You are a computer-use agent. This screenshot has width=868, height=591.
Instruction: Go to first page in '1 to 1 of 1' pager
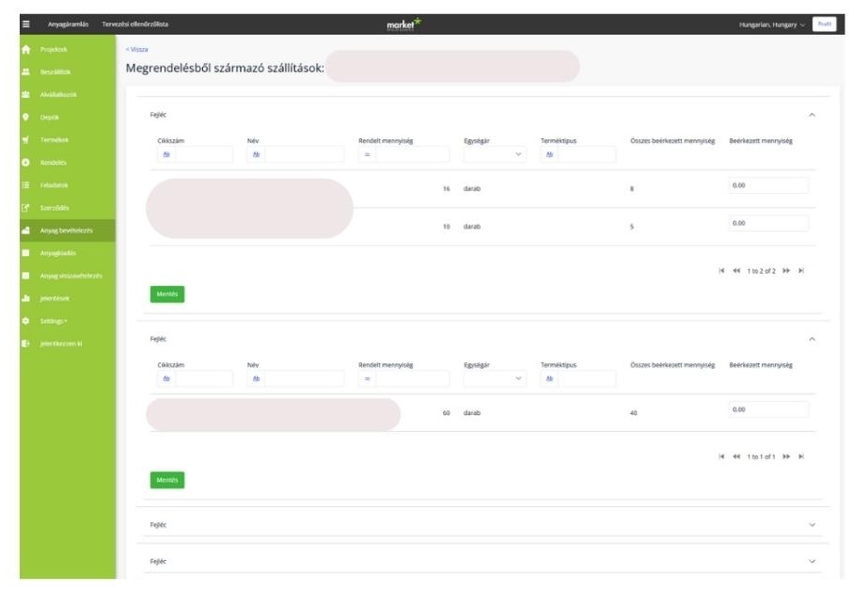[721, 456]
